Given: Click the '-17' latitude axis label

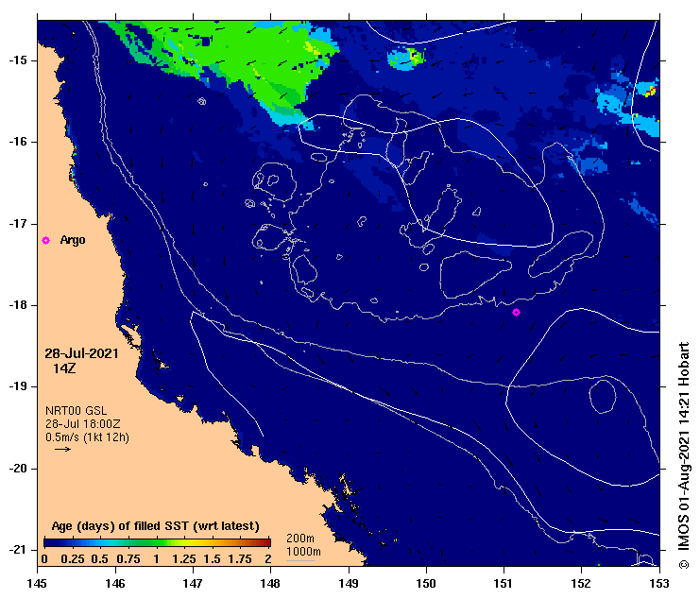Looking at the screenshot, I should click(18, 223).
